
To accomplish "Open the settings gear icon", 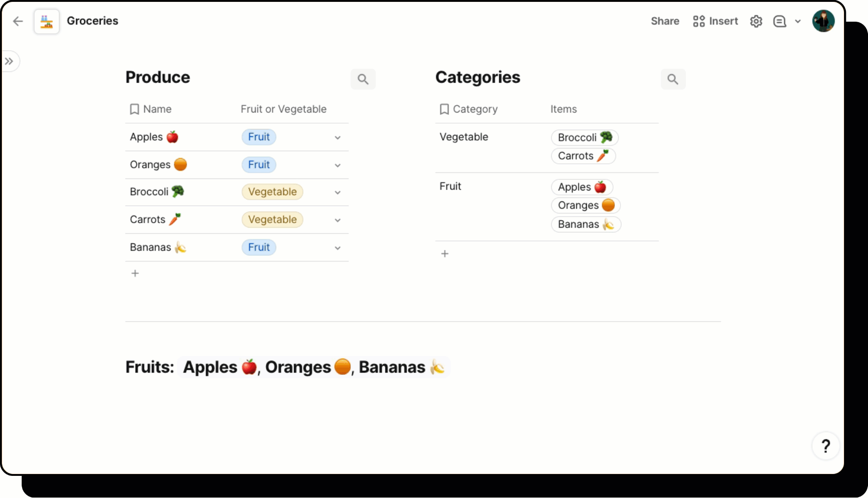I will 756,21.
